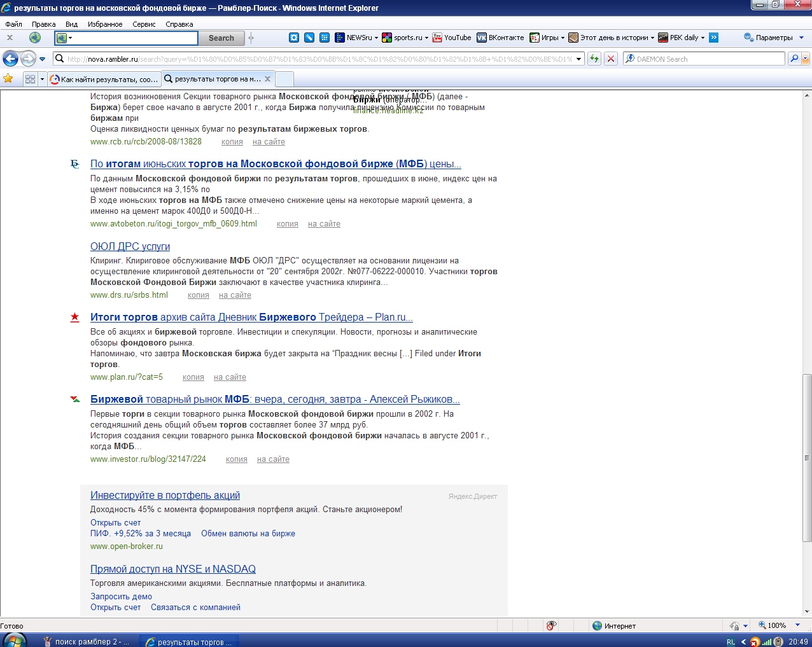Open the Правка menu
Image resolution: width=812 pixels, height=647 pixels.
coord(44,24)
